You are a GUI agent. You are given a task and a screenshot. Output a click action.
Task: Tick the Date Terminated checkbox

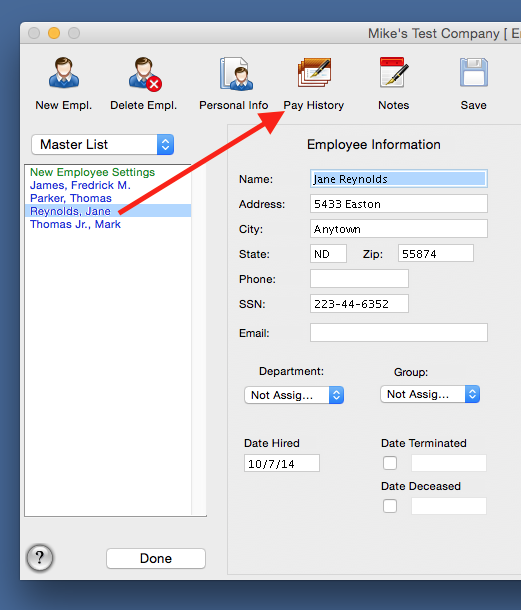(390, 463)
